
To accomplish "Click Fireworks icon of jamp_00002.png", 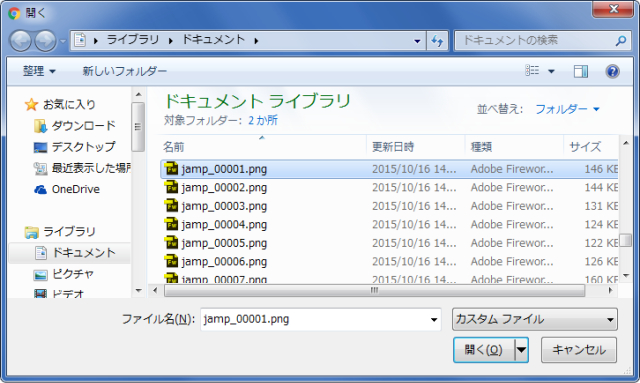I will pyautogui.click(x=171, y=187).
